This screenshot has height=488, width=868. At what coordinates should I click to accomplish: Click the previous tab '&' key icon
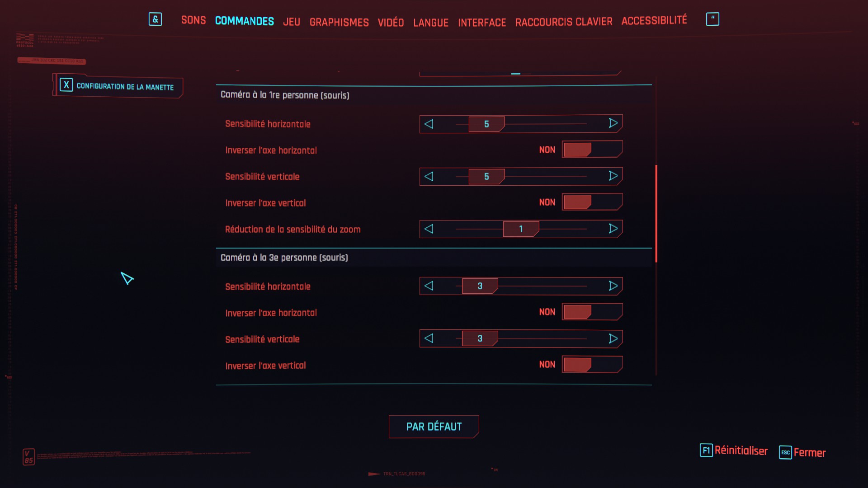(155, 19)
